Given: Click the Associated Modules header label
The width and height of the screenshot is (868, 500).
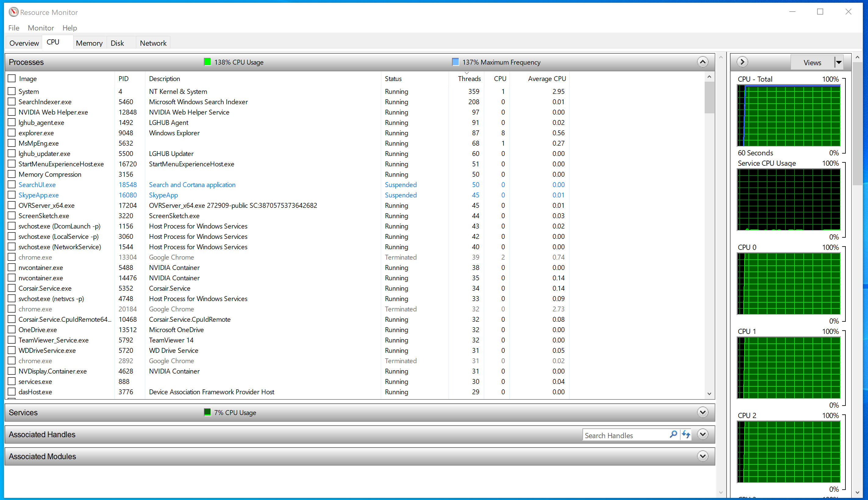Looking at the screenshot, I should coord(42,456).
